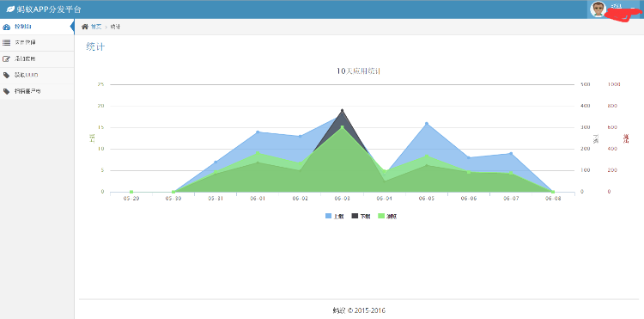Click the blue data point at 06-05
Image resolution: width=644 pixels, height=319 pixels.
[426, 123]
